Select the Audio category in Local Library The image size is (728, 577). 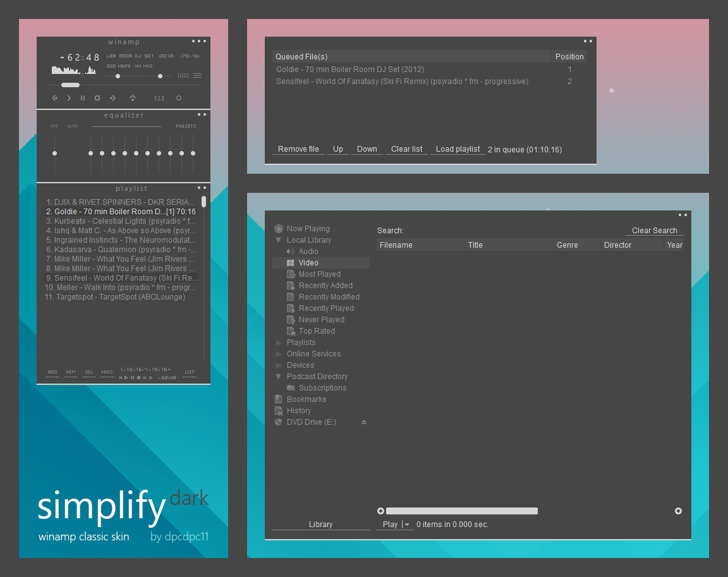[308, 251]
